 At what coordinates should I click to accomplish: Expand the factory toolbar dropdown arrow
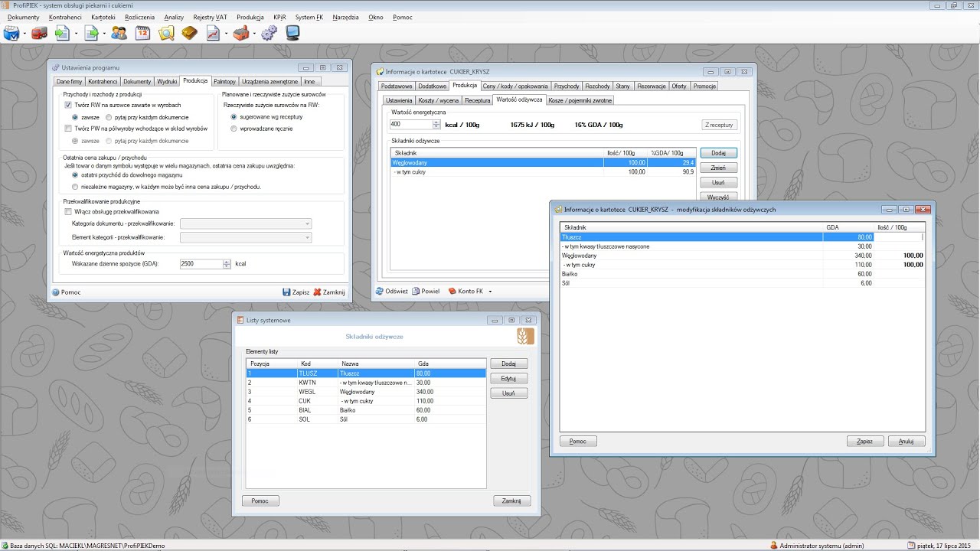[253, 34]
